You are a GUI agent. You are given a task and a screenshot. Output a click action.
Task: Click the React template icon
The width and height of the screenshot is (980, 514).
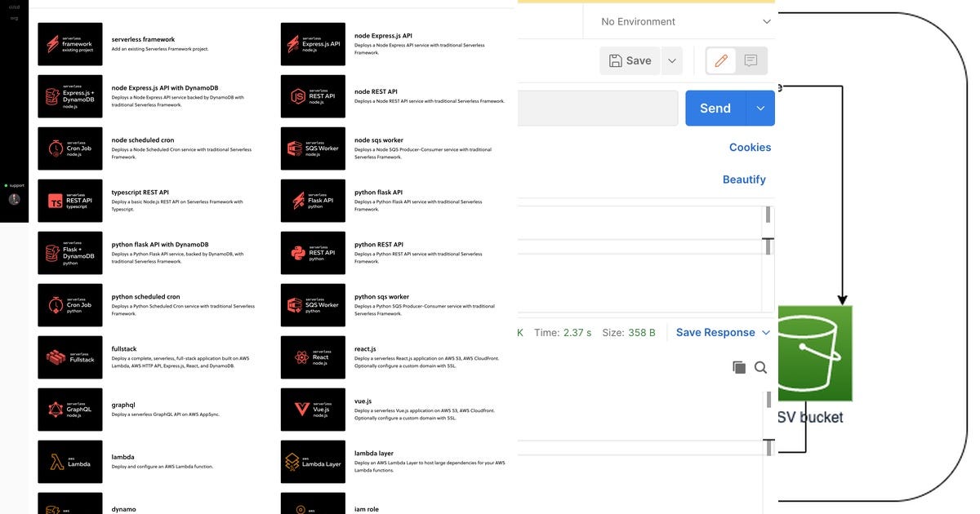click(313, 357)
